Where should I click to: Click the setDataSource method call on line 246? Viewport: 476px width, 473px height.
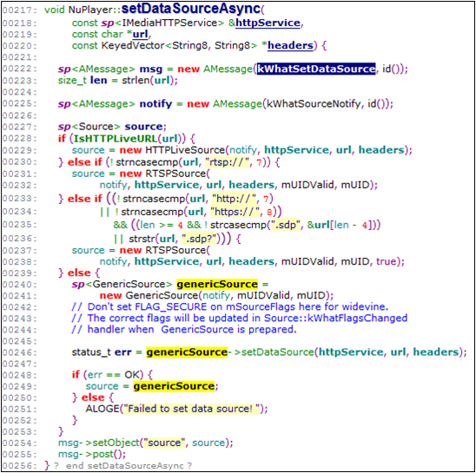(x=277, y=352)
